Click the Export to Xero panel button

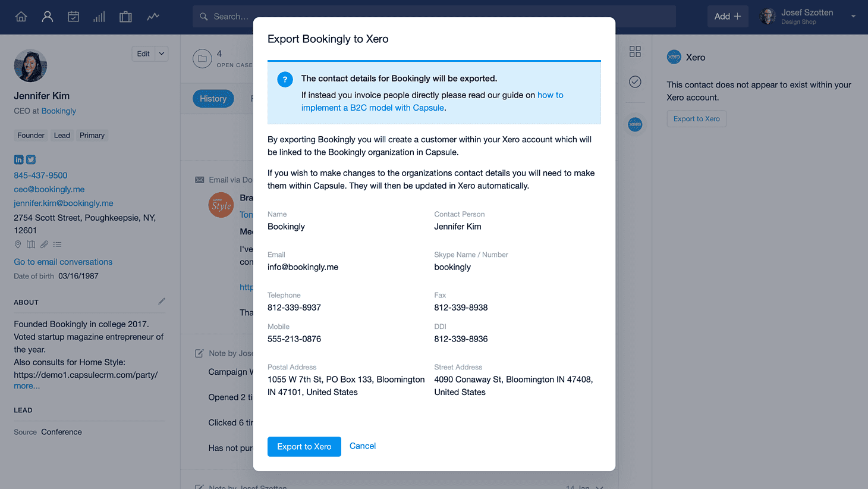point(696,119)
